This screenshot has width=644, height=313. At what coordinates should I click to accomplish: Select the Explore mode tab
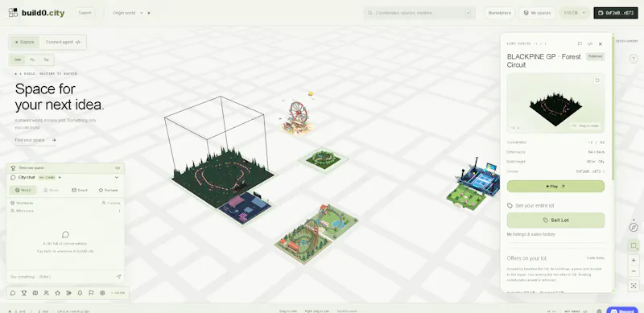tap(25, 42)
